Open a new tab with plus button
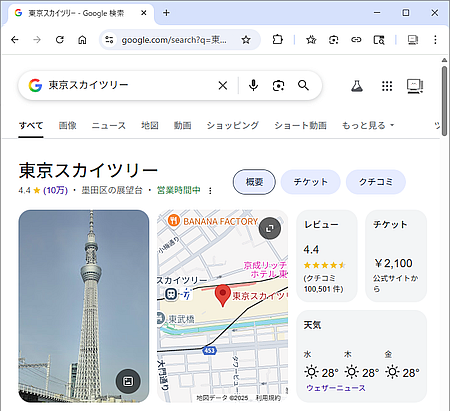Image resolution: width=450 pixels, height=411 pixels. (166, 13)
